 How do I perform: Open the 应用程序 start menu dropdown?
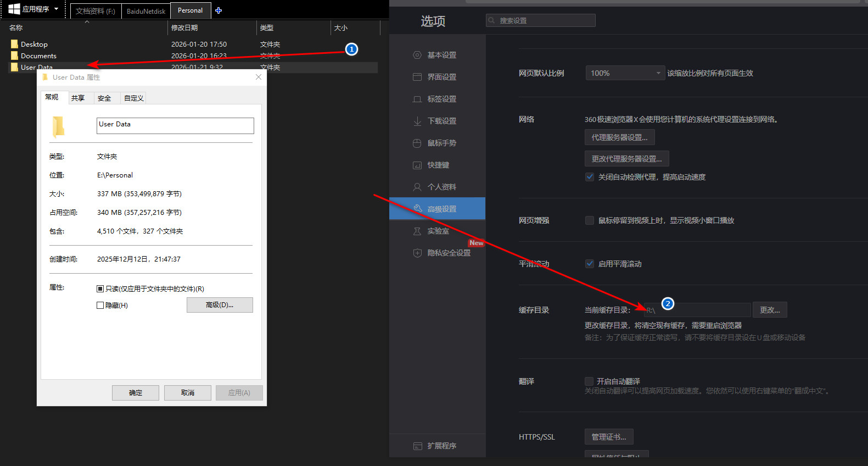click(x=34, y=9)
